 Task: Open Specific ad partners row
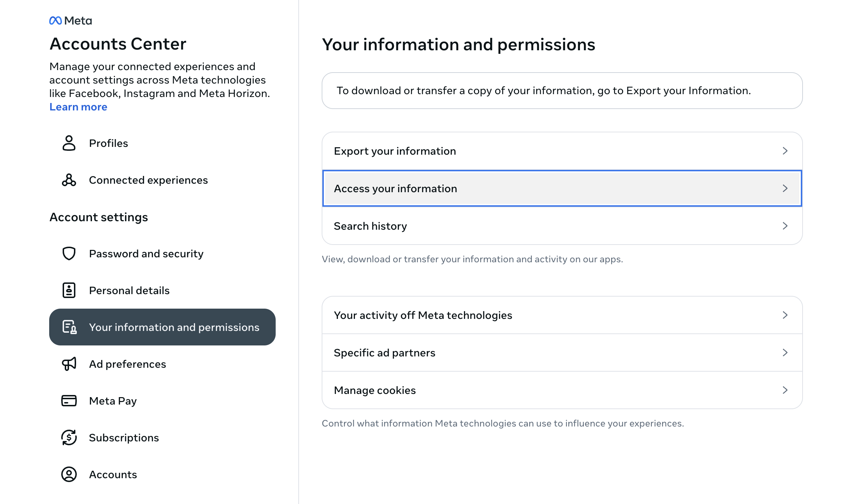pyautogui.click(x=385, y=353)
